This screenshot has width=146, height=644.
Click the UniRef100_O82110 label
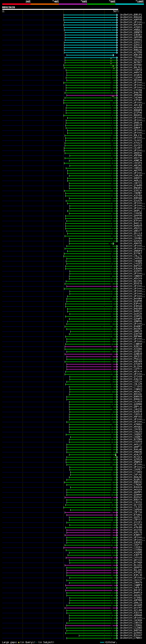pyautogui.click(x=131, y=60)
